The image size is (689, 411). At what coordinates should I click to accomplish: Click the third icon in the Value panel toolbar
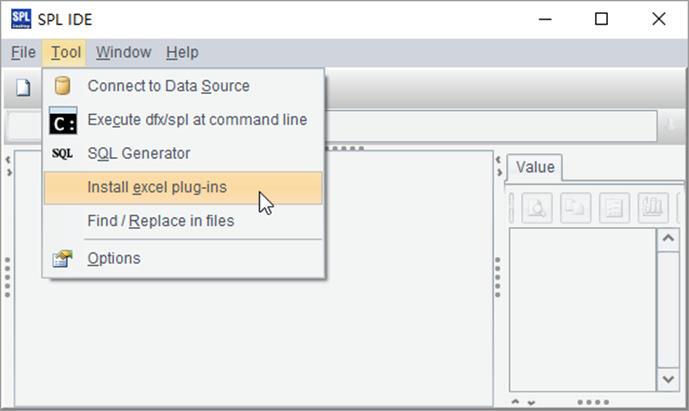coord(614,207)
